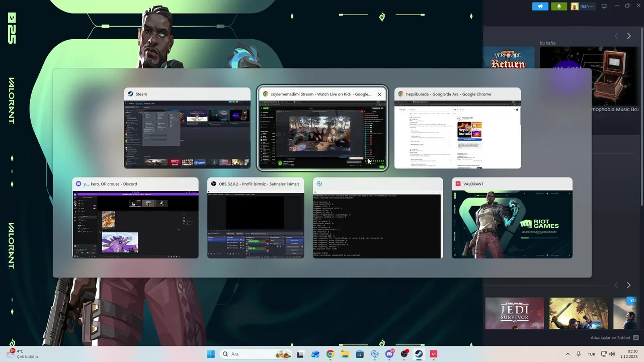
Task: Open VALORANT from the taskbar
Action: pyautogui.click(x=434, y=354)
